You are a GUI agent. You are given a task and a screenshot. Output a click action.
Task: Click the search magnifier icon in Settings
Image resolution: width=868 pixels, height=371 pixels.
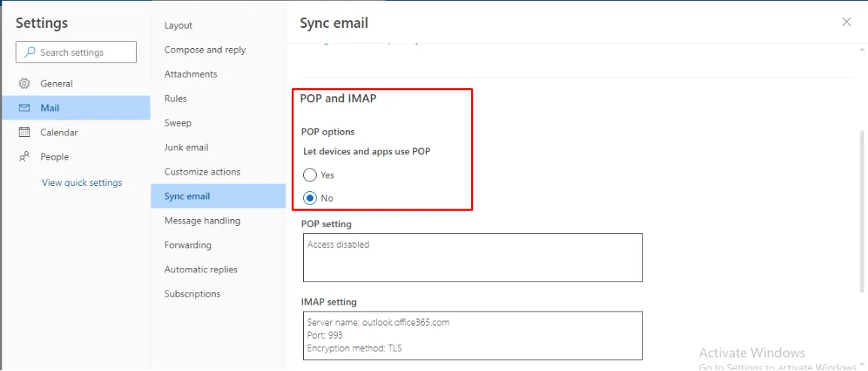pos(30,53)
